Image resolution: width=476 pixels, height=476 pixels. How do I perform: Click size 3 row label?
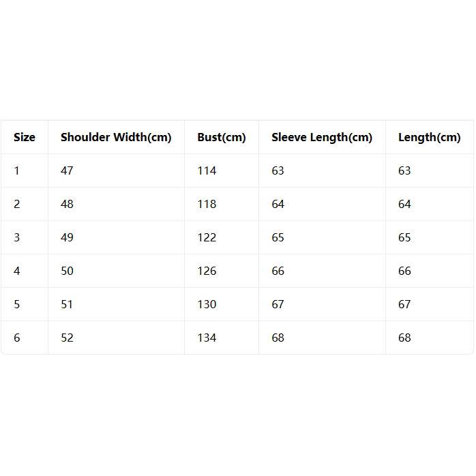16,237
